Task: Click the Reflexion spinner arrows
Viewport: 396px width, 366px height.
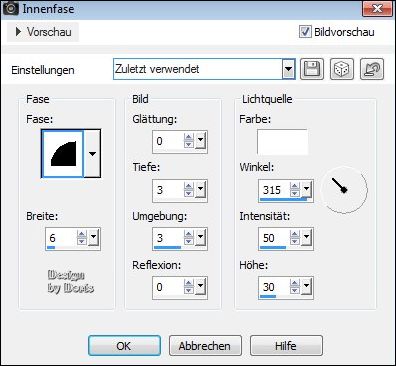Action: pyautogui.click(x=189, y=286)
